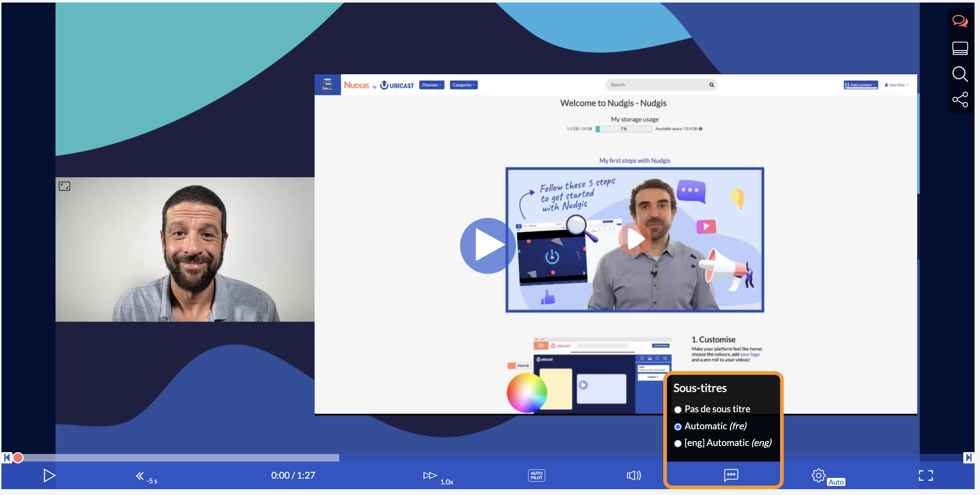Click the '1. Customise' heading
The image size is (980, 495).
(713, 339)
